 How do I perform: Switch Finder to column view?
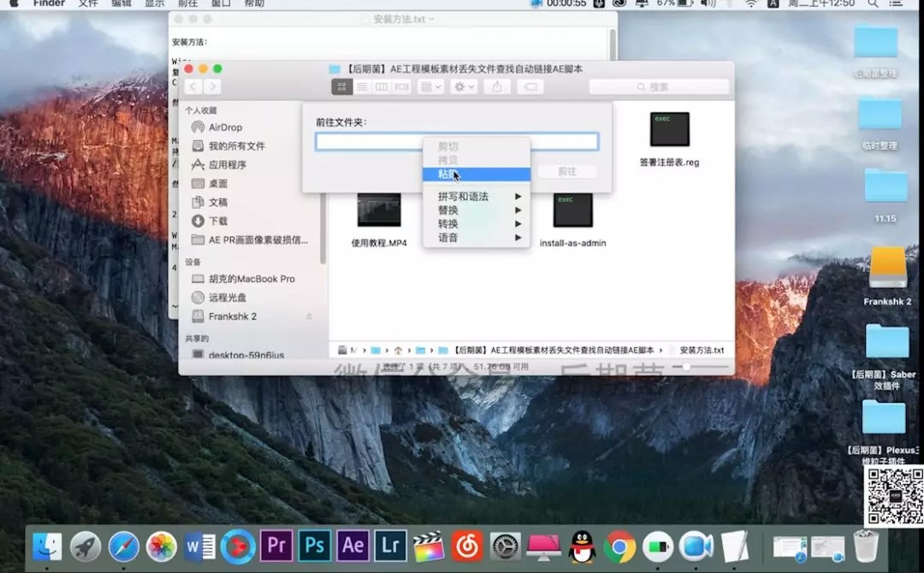pyautogui.click(x=382, y=86)
